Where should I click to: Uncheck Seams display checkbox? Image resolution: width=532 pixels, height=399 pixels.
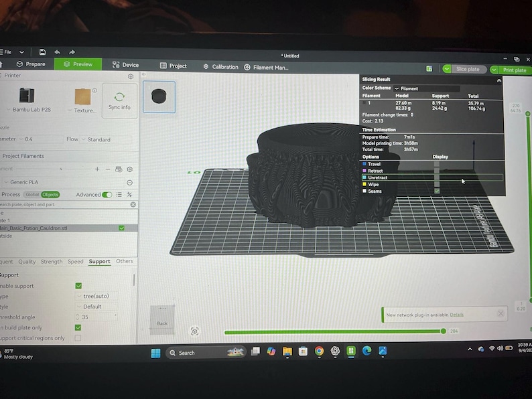pos(437,191)
